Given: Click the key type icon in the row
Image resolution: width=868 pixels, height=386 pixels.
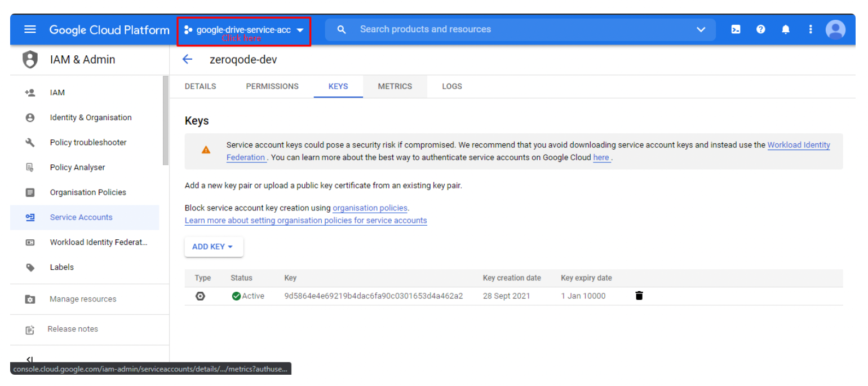Looking at the screenshot, I should click(200, 296).
